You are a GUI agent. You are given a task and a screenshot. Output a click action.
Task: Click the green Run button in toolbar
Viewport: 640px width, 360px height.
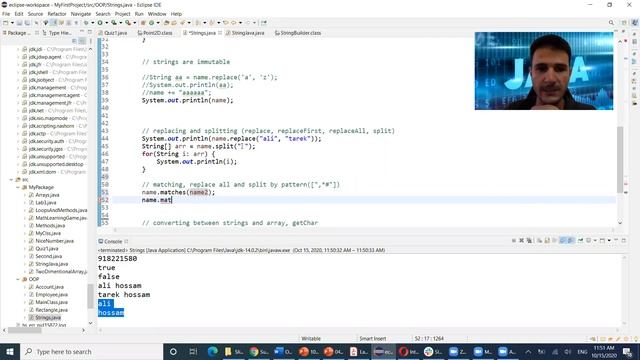coord(100,23)
